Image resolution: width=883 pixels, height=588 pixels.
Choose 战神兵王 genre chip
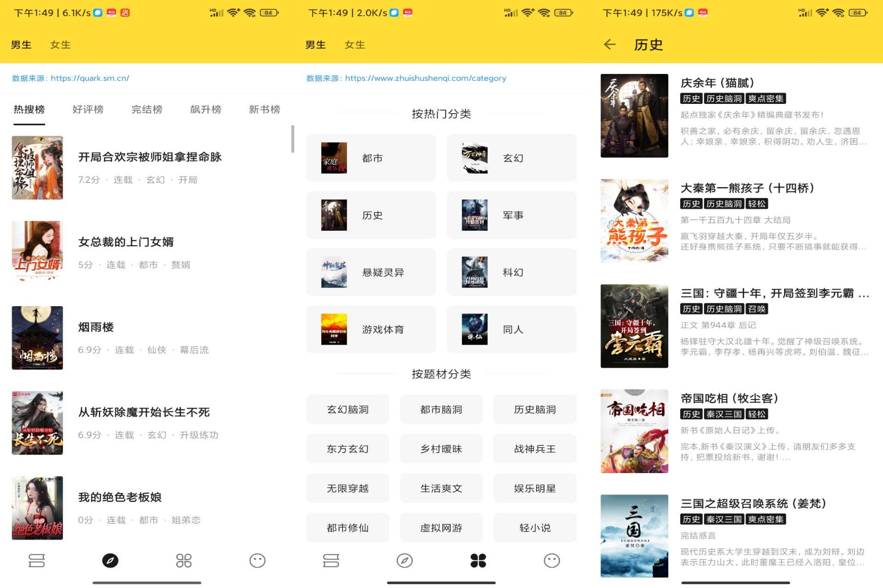[x=535, y=449]
